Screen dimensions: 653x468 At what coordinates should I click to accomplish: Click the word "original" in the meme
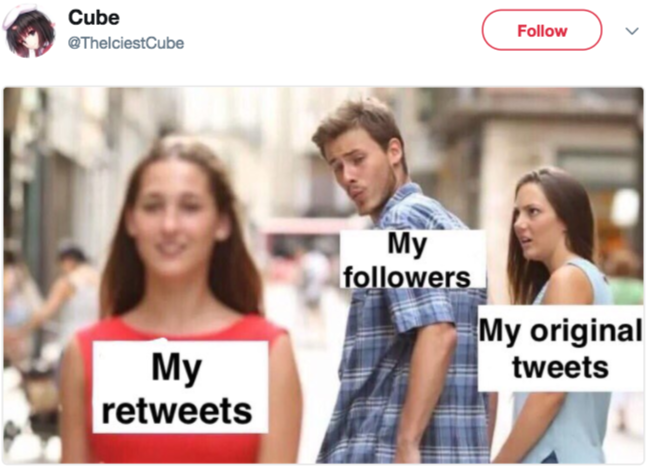click(x=586, y=332)
